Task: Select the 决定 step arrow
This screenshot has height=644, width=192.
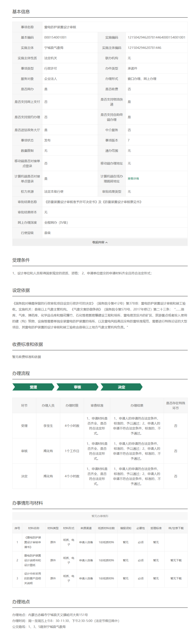Action: 121,387
